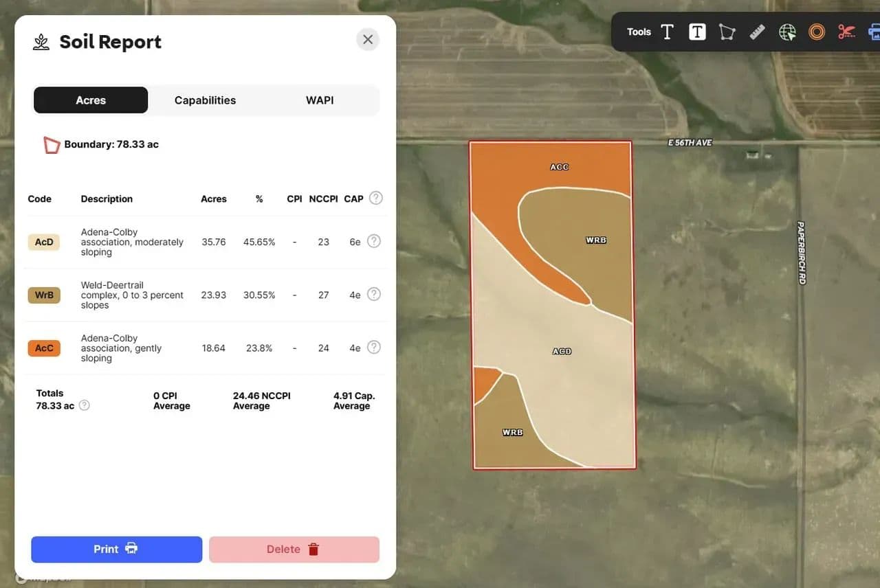Close the Soil Report panel
This screenshot has height=588, width=880.
pos(368,40)
